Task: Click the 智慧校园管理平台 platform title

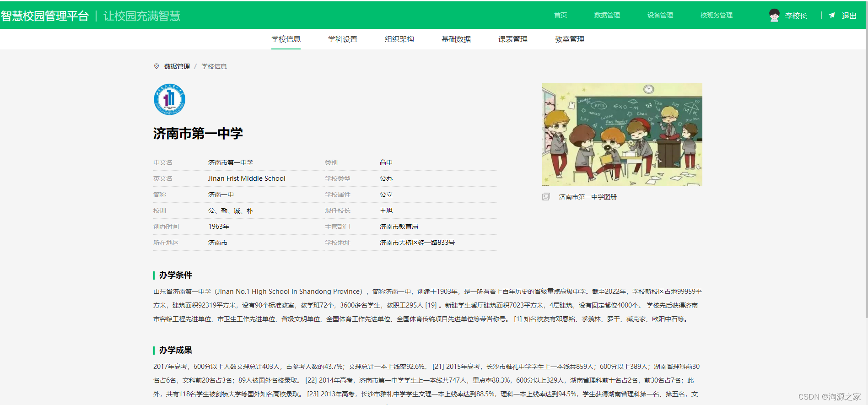Action: coord(45,16)
